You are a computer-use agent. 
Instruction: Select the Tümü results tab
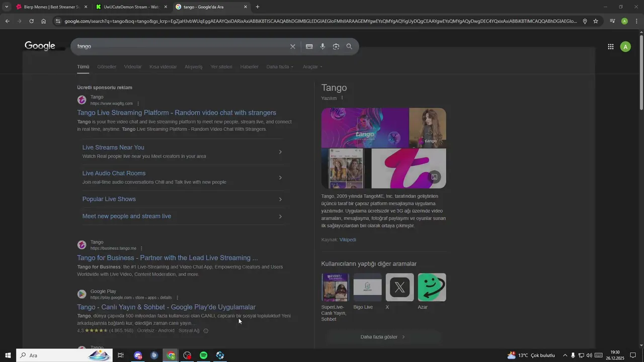coord(83,67)
